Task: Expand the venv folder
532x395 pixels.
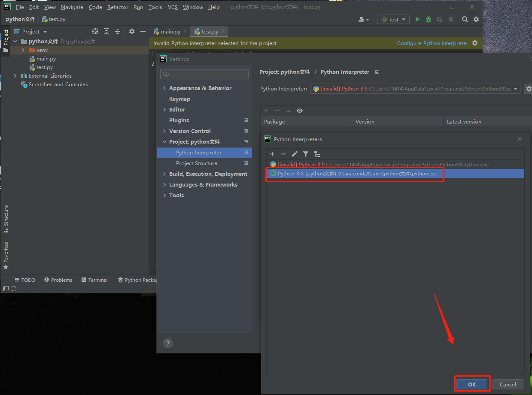Action: [23, 50]
